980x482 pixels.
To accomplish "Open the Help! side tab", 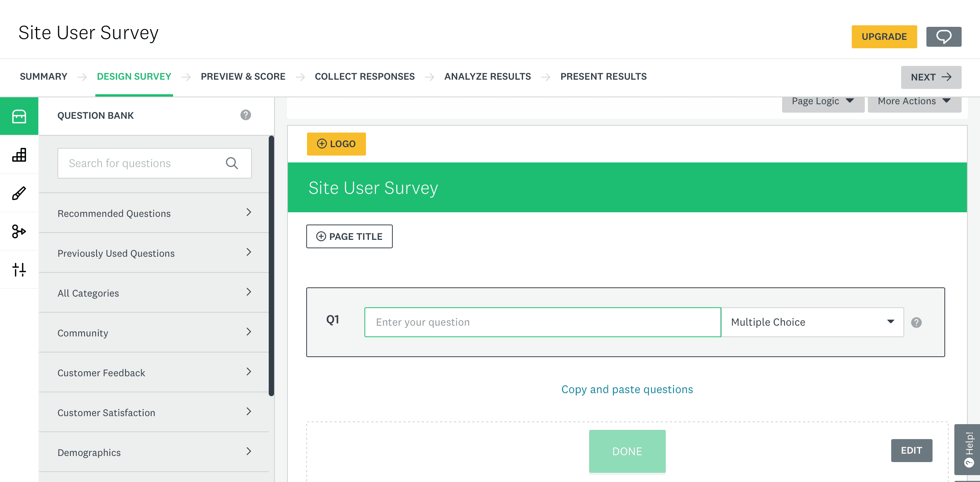I will point(968,449).
